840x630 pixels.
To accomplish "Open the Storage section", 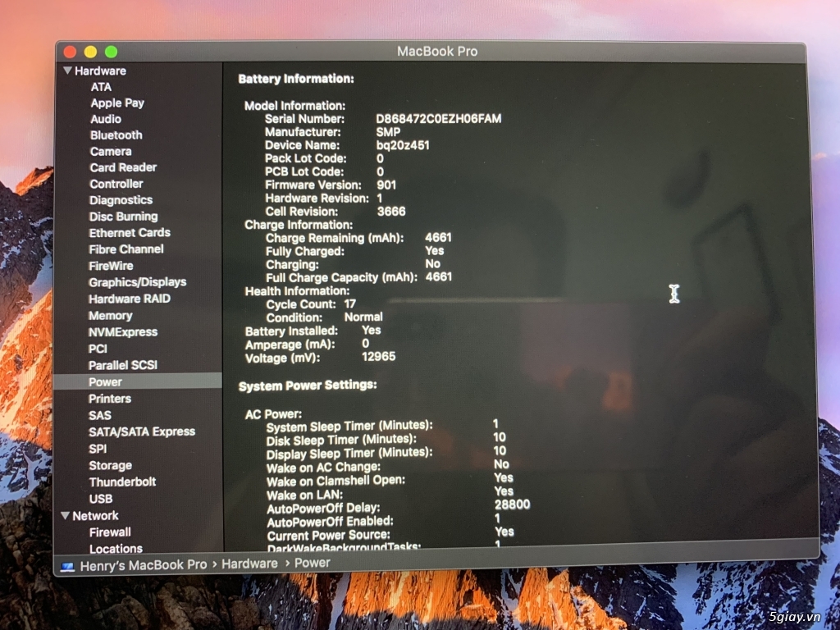I will [111, 466].
